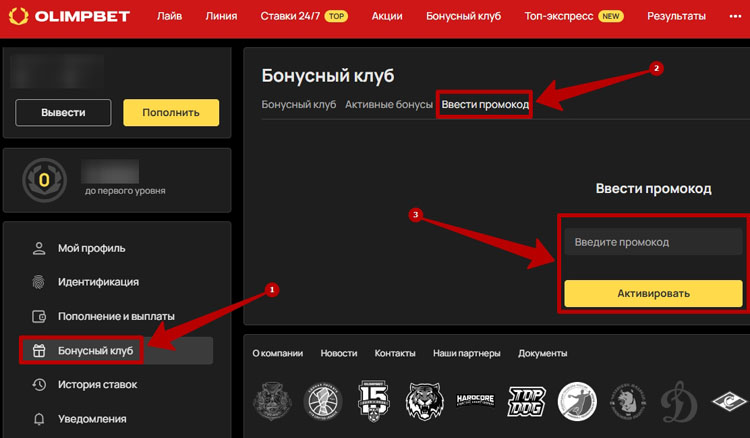
Task: Click the handball player round logo
Action: click(x=577, y=401)
